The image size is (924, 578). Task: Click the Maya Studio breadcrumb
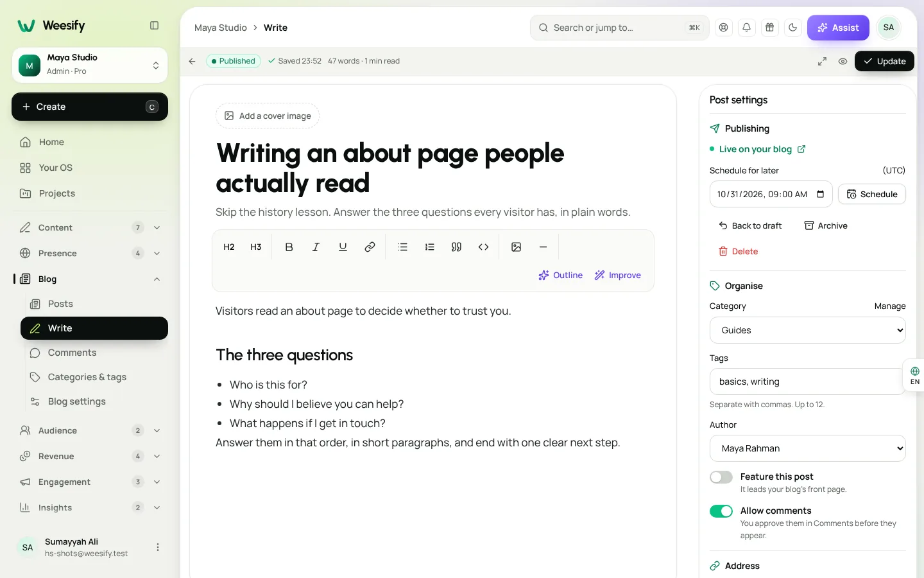(221, 28)
